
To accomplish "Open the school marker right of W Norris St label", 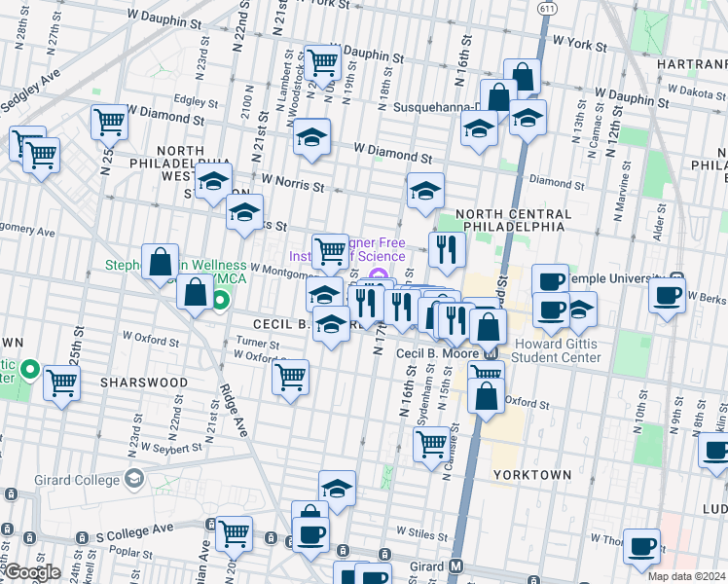I will (x=425, y=191).
